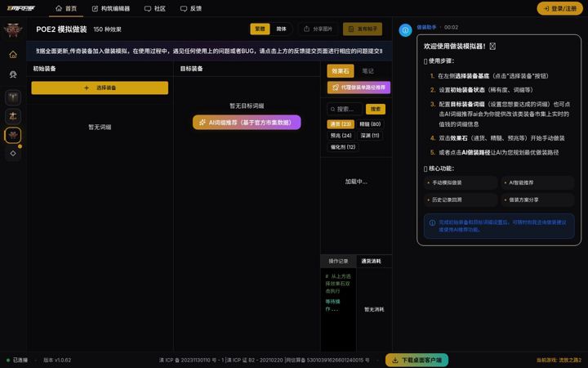This screenshot has height=368, width=588.
Task: Click the 手动模拟做装 feature chip
Action: pos(461,182)
